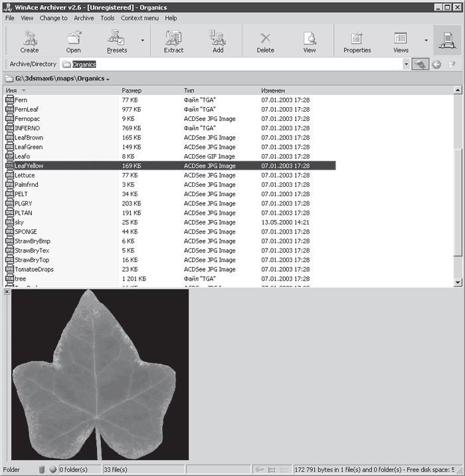Screen dimensions: 465x476
Task: Open the File menu
Action: (10, 18)
